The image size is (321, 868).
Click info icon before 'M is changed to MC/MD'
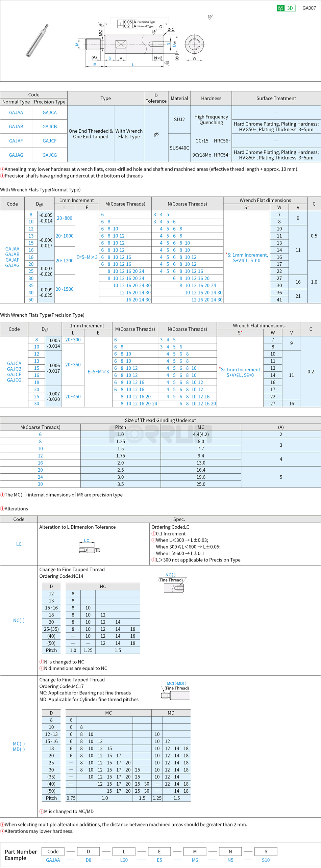(42, 812)
